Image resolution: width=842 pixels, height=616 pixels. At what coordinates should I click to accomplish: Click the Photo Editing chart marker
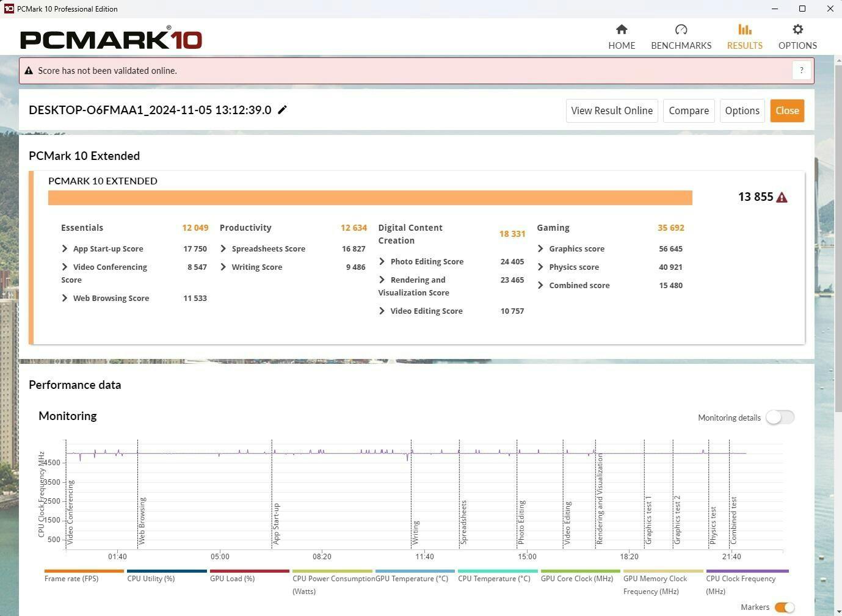pos(521,522)
